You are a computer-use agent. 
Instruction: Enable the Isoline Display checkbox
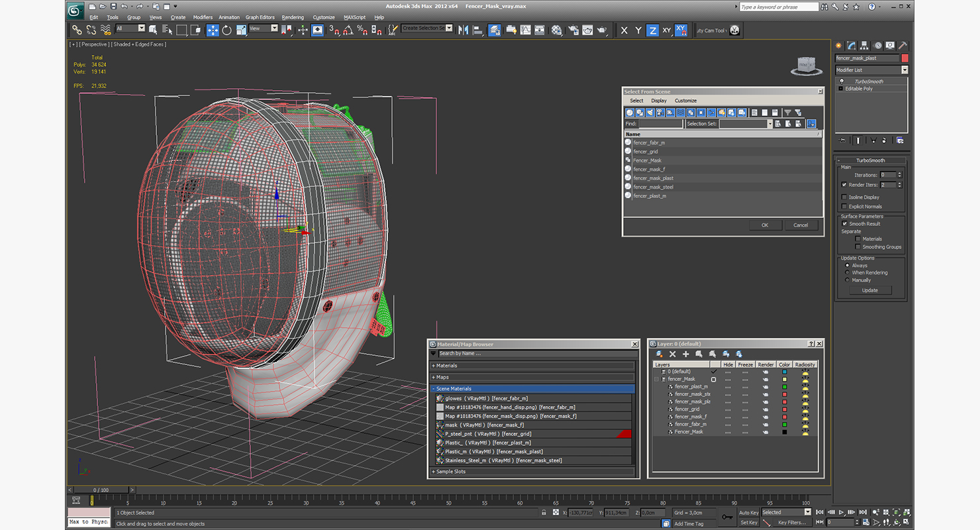click(844, 197)
